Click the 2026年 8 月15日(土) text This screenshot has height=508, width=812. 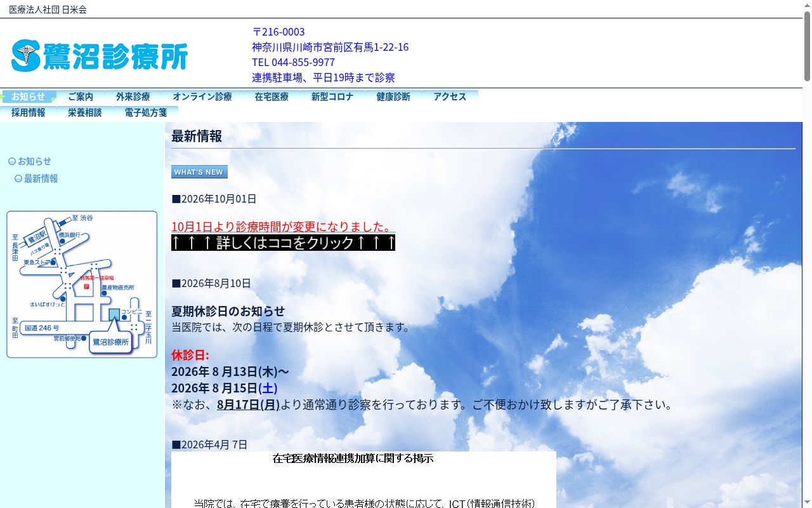coord(225,388)
